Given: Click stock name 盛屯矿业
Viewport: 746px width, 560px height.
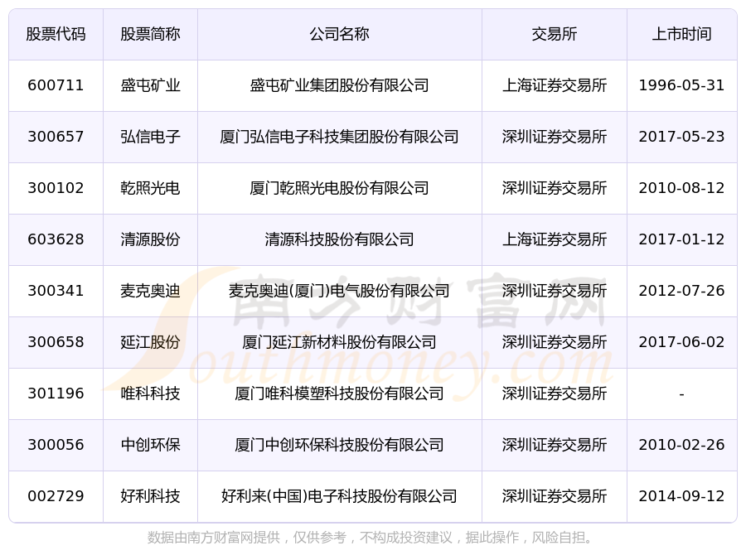Looking at the screenshot, I should pos(150,85).
